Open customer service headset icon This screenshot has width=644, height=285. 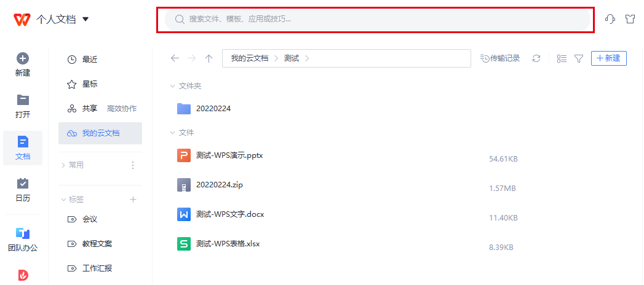(610, 19)
